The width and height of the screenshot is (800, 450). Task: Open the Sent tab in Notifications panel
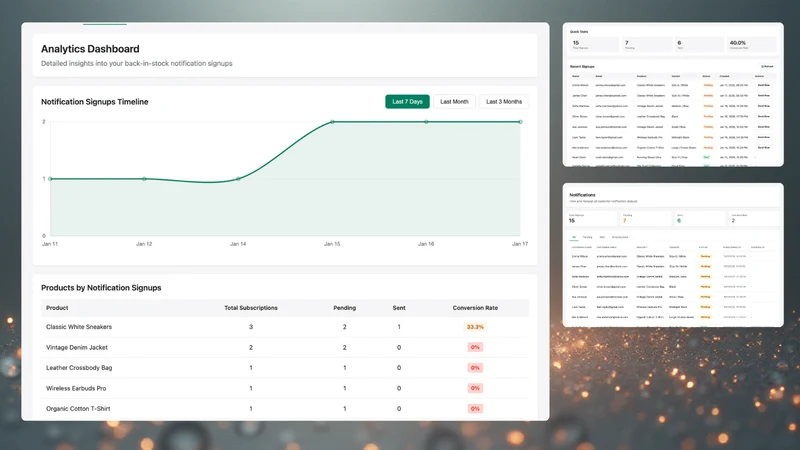(x=602, y=237)
